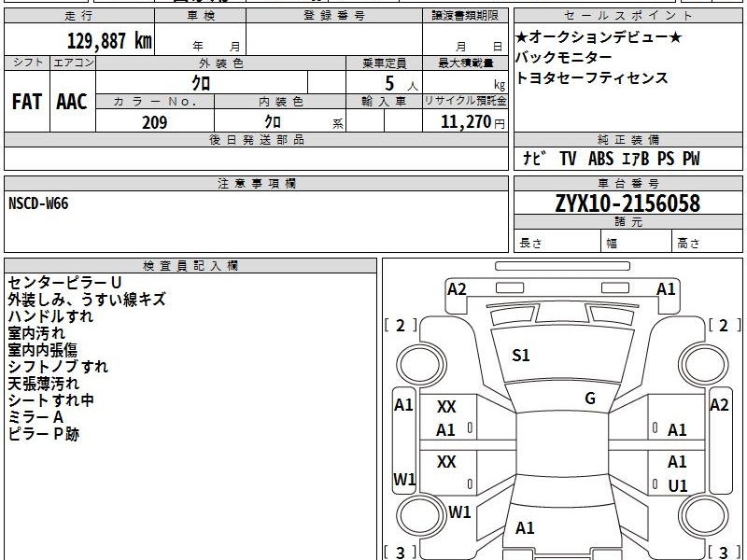The image size is (747, 560).
Task: Click the 高さ dimension cell
Action: click(708, 243)
